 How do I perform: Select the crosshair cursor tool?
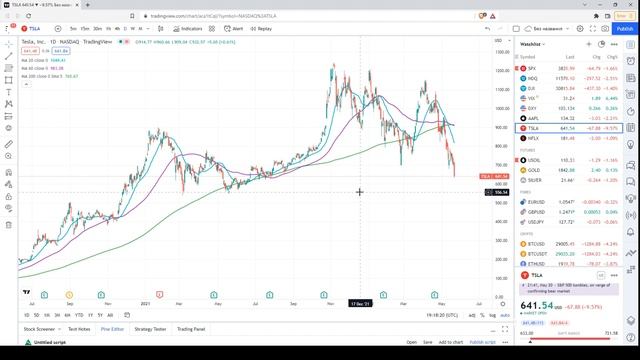(9, 44)
